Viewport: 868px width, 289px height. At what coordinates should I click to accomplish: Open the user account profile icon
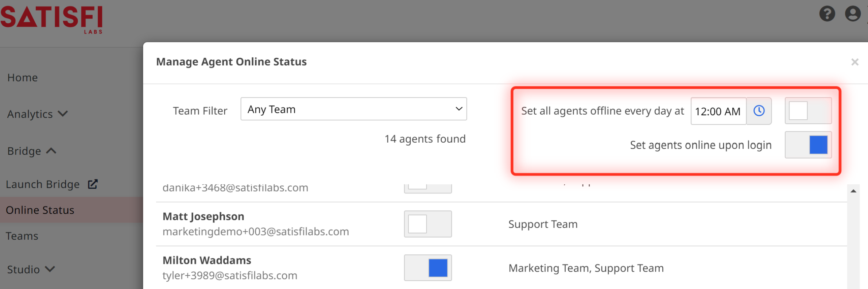coord(853,14)
